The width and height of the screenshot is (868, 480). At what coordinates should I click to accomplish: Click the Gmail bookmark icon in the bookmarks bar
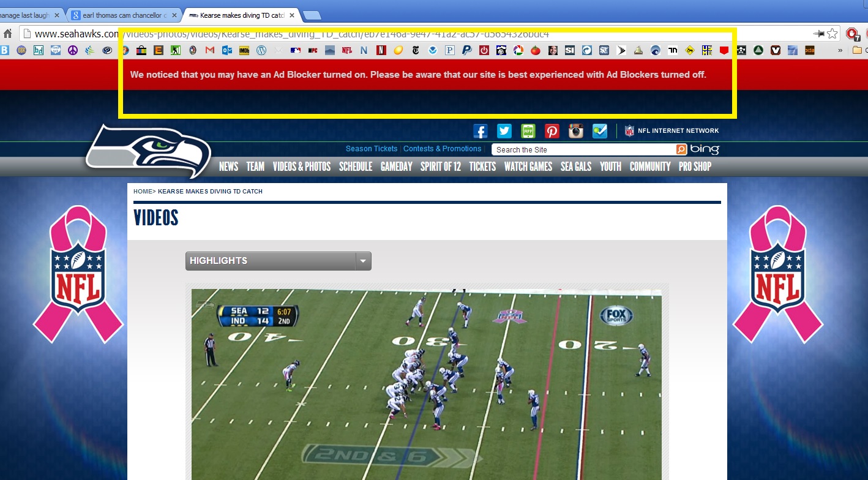tap(210, 50)
